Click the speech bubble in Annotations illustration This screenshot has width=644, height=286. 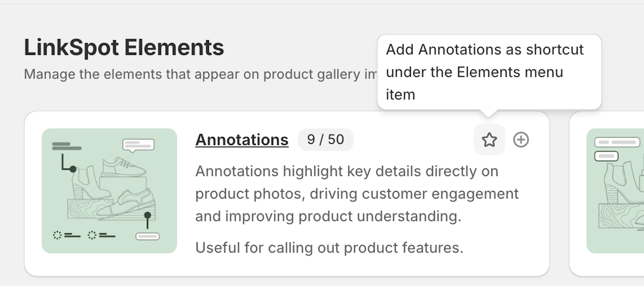138,146
